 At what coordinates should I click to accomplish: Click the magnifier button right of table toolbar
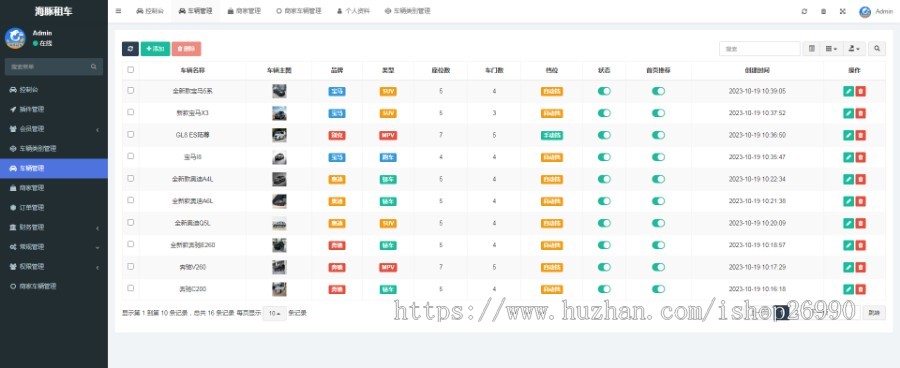coord(876,49)
